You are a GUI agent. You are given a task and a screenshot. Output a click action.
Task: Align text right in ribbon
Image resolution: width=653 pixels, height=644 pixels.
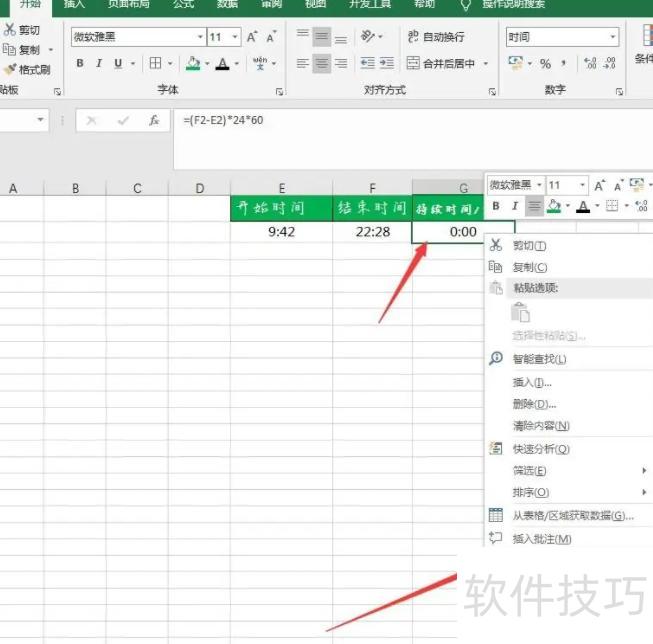point(341,64)
